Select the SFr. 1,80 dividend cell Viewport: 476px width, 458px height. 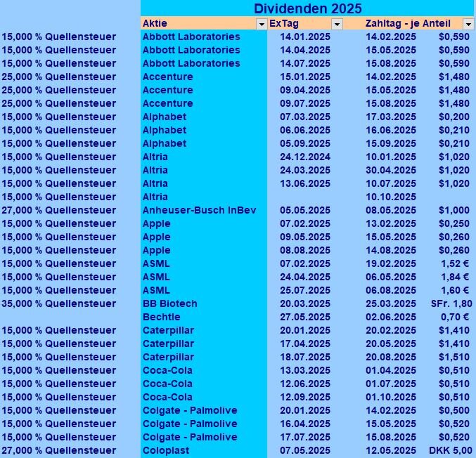[451, 303]
